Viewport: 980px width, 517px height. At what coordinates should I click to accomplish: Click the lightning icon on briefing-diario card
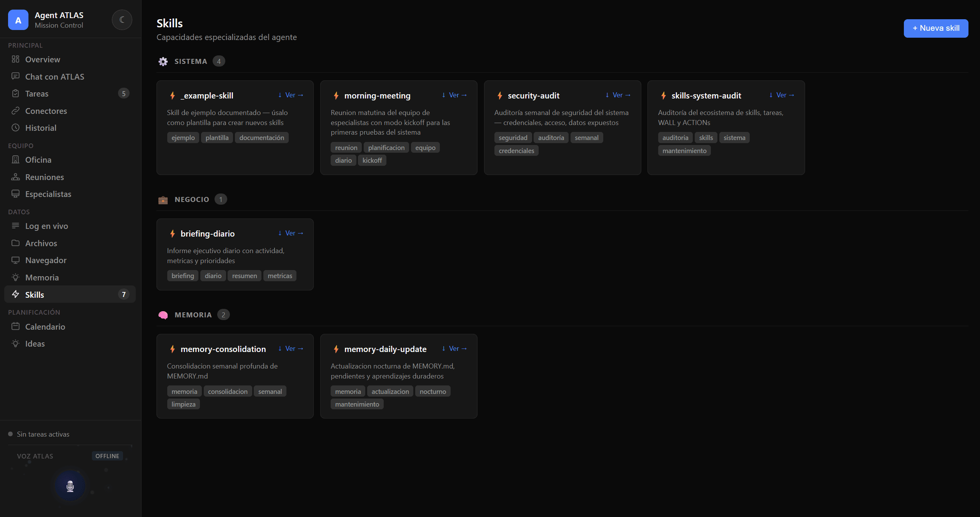(173, 233)
